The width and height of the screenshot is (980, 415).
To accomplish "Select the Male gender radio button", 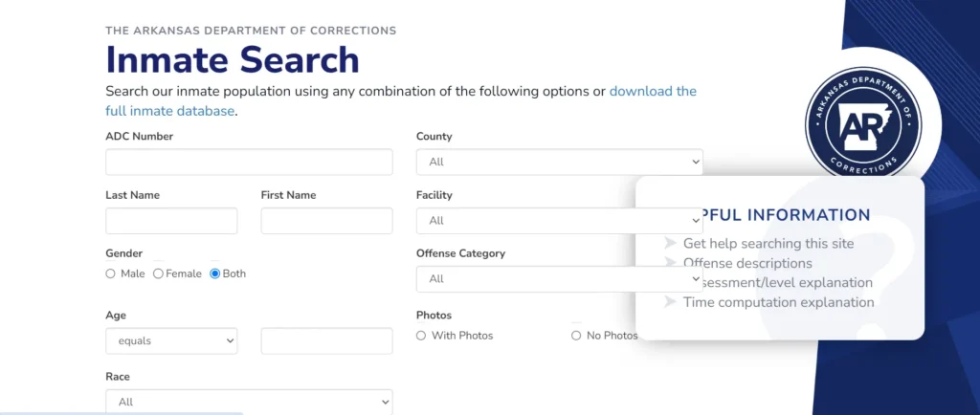I will (111, 273).
